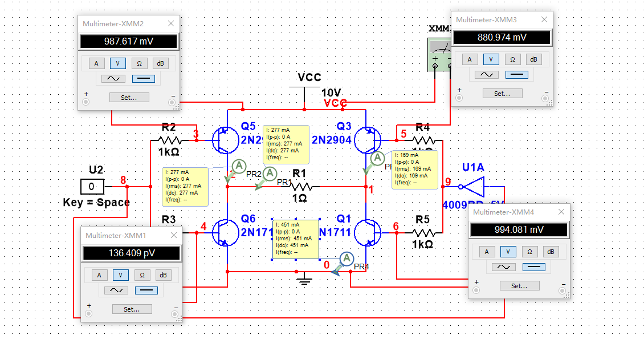The width and height of the screenshot is (644, 339).
Task: Select ammeter mode A in Multimeter-XMM2
Action: tap(96, 63)
